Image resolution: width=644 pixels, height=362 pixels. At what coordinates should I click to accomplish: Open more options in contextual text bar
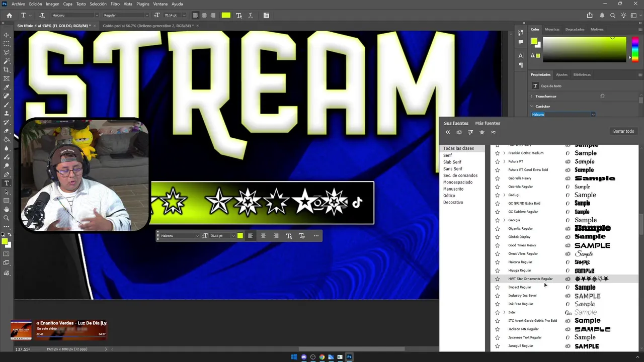pos(316,236)
